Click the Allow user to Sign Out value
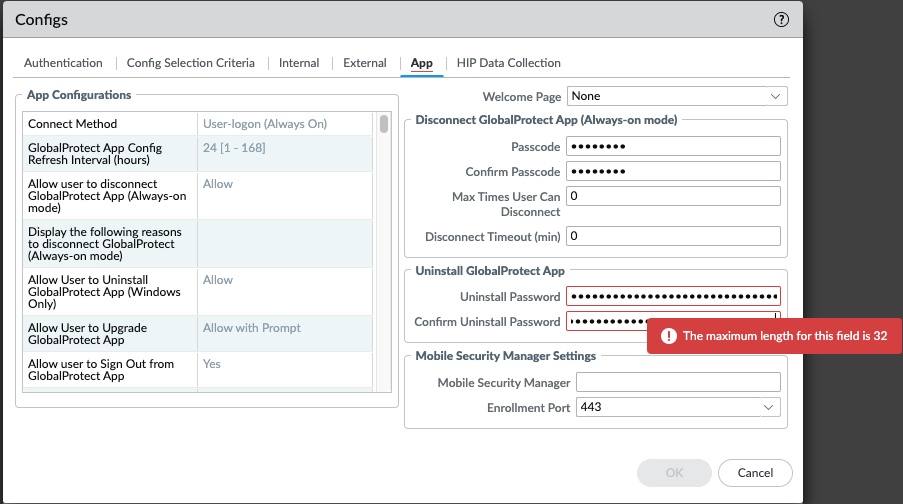The width and height of the screenshot is (903, 504). click(285, 365)
